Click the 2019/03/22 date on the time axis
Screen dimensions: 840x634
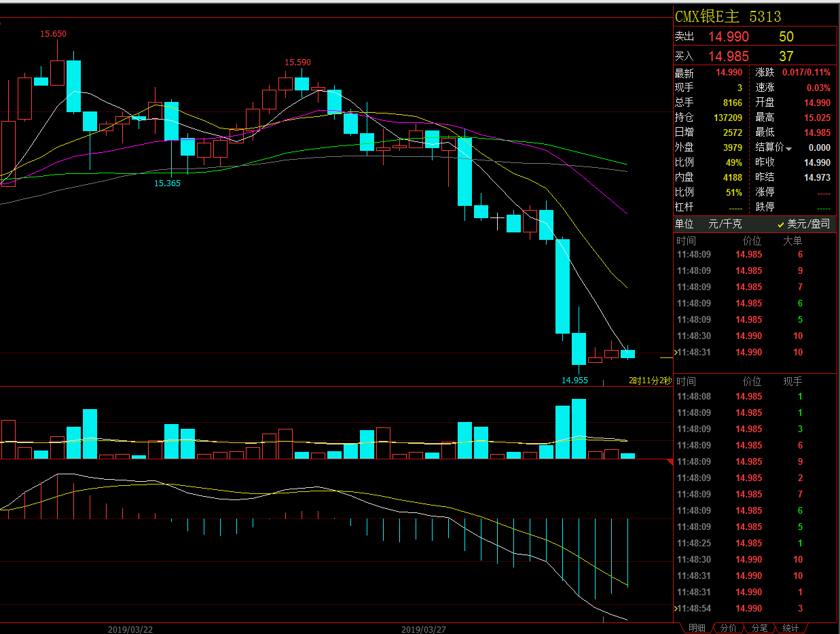[x=130, y=629]
